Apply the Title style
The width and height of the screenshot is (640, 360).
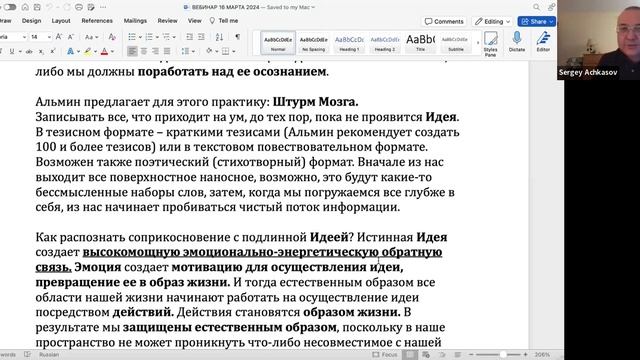tap(420, 43)
